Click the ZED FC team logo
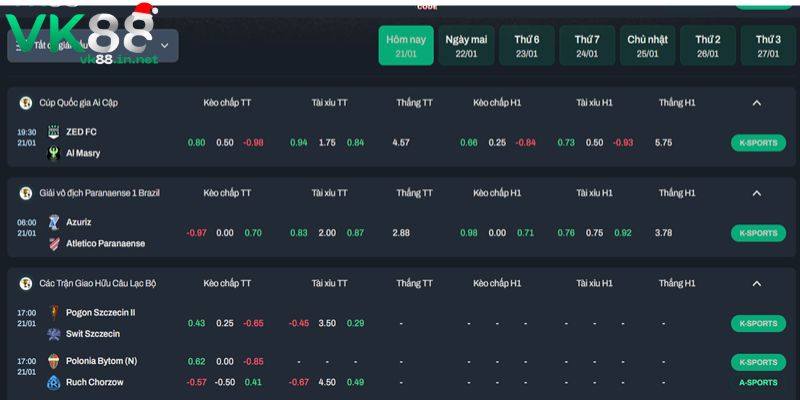800x400 pixels. (x=54, y=132)
